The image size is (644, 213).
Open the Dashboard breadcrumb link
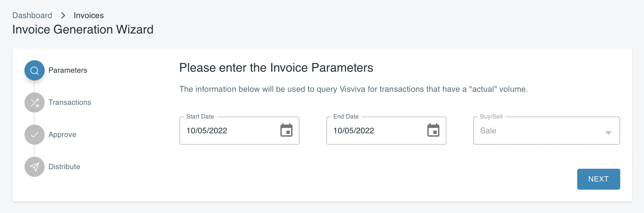(x=32, y=15)
